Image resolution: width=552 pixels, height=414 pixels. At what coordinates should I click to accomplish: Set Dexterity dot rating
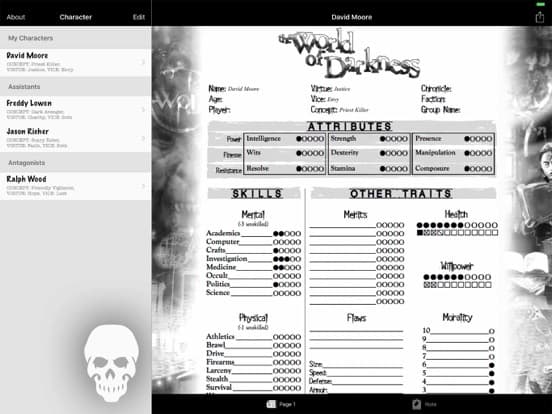[394, 153]
